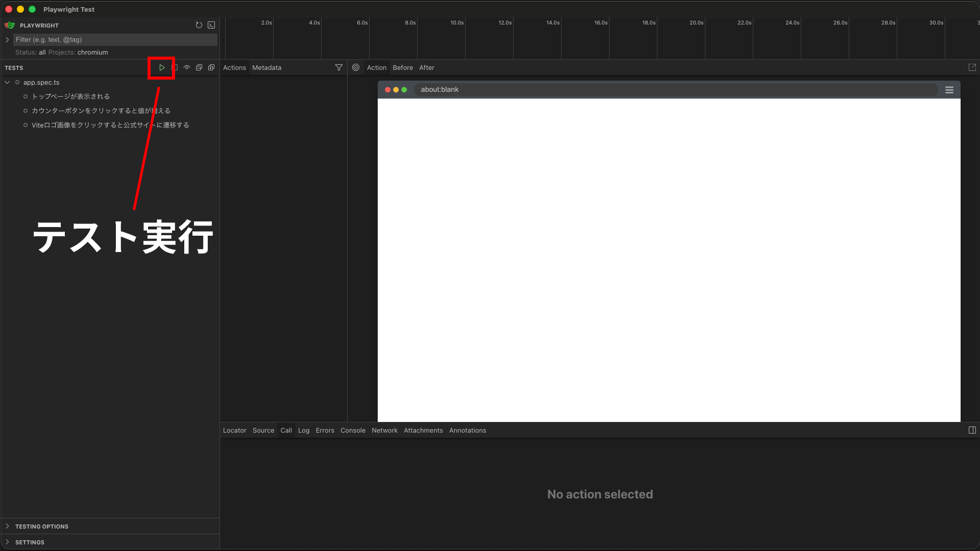
Task: Toggle the bottom panel sidebar layout icon
Action: (972, 430)
